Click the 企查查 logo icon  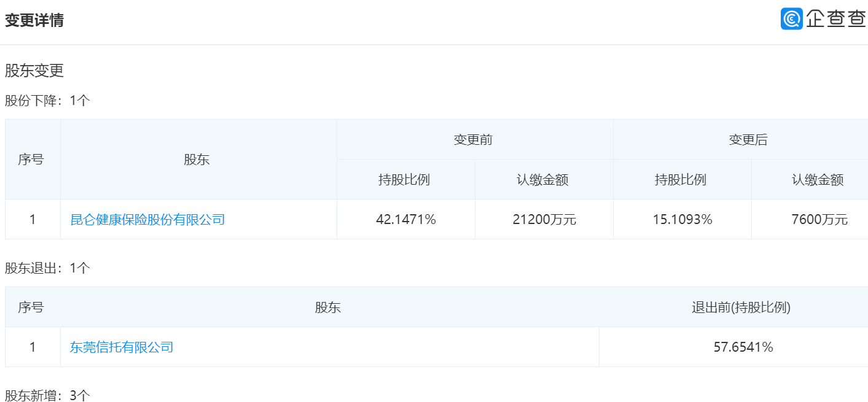pos(791,19)
